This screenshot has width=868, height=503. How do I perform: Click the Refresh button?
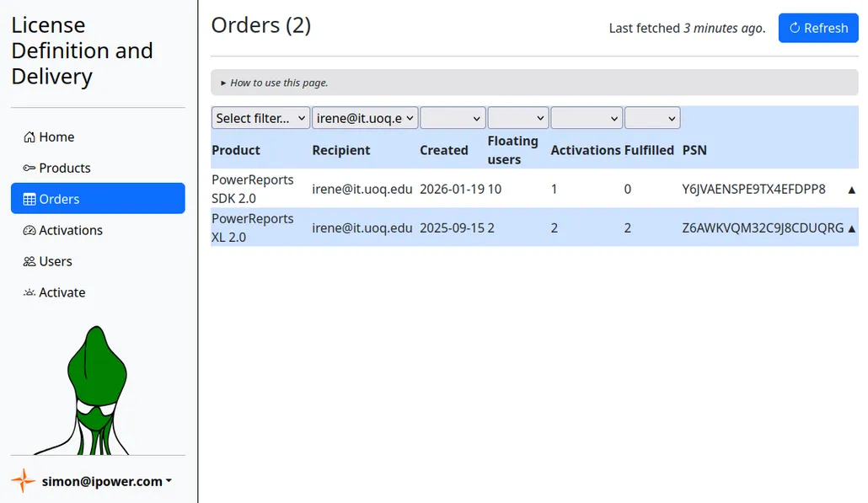(x=818, y=28)
